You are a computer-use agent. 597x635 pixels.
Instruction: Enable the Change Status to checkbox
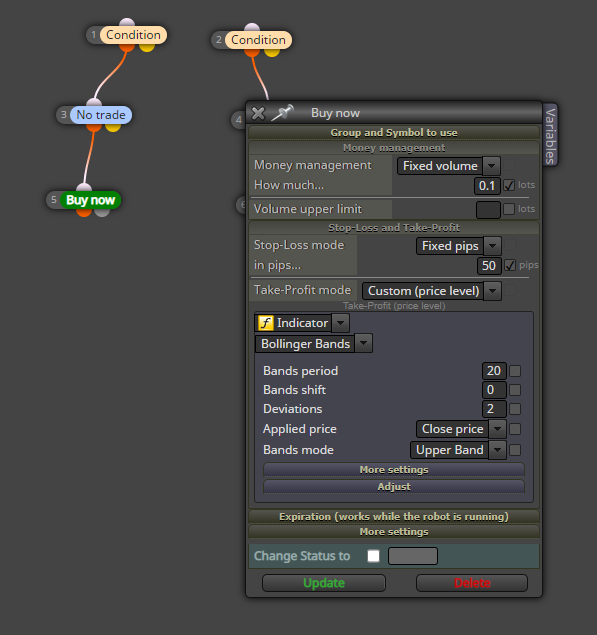(x=373, y=556)
